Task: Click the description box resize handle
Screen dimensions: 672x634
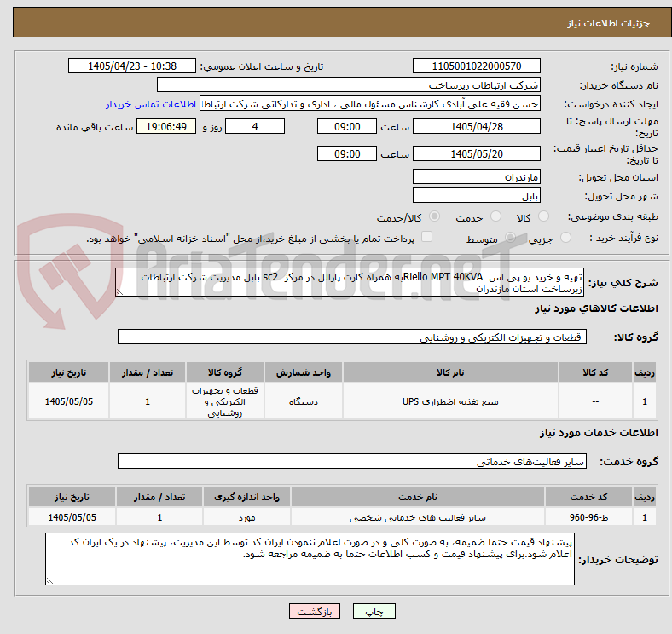Action: [119, 292]
